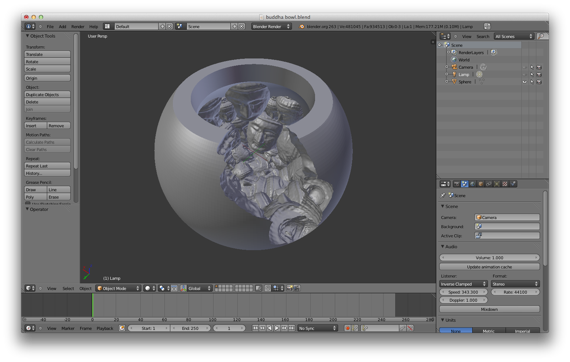Viewport: 570px width, 362px height.
Task: Toggle selectability for Lamp in outliner
Action: [532, 75]
